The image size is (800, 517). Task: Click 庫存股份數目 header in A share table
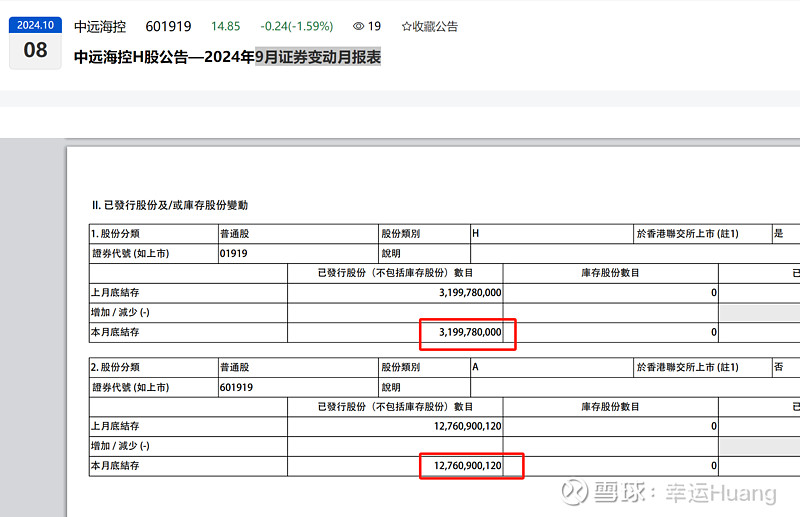pyautogui.click(x=610, y=407)
